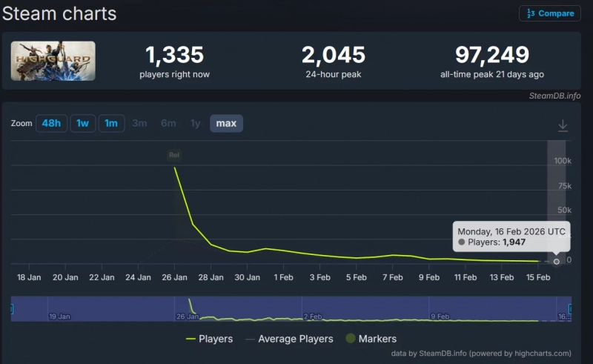The height and width of the screenshot is (364, 593).
Task: Click right navigator range handle
Action: click(x=570, y=308)
